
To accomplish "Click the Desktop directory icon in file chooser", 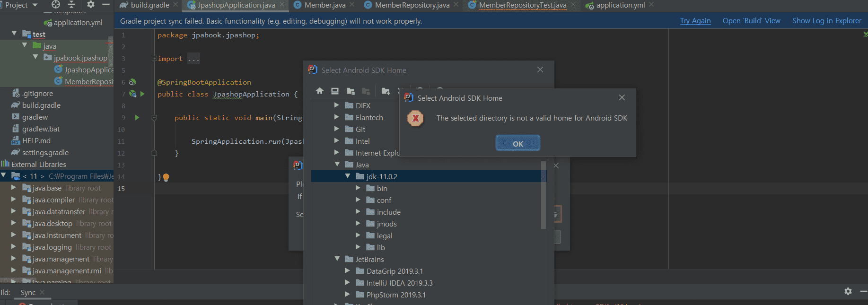I will pos(335,91).
